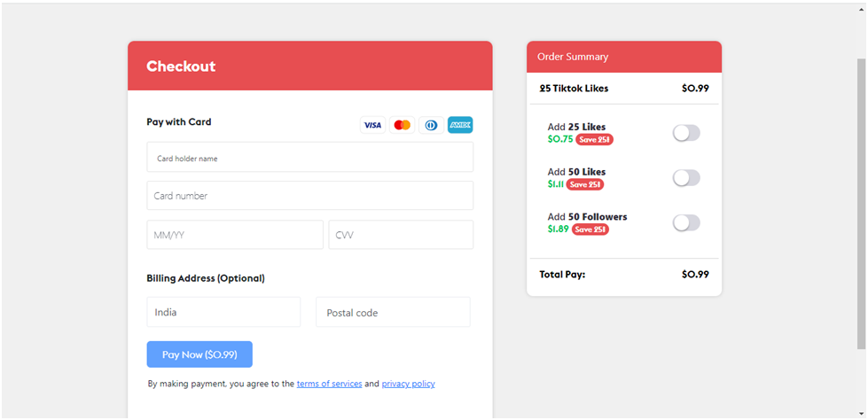This screenshot has width=868, height=420.
Task: Enable the Add 25 Likes toggle
Action: point(686,133)
